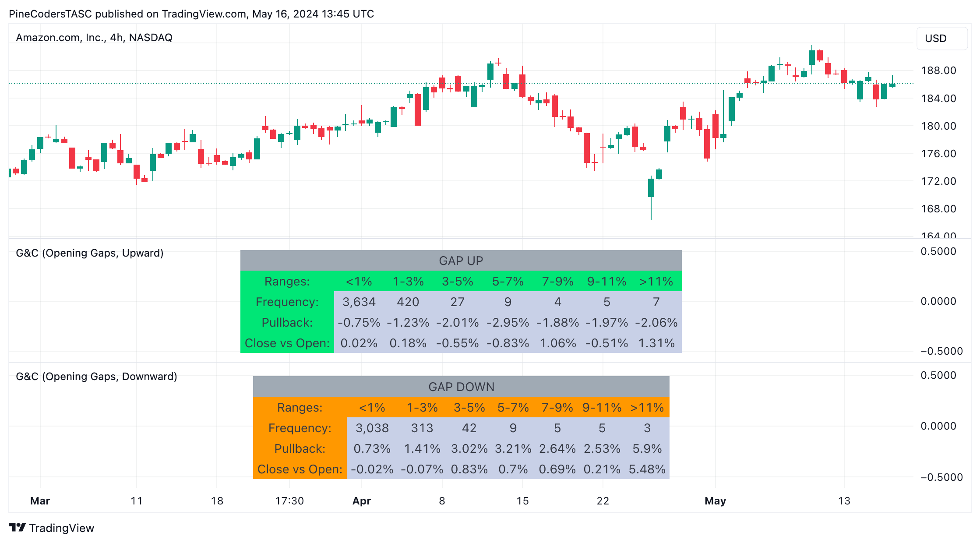
Task: Click the -0.55% Close vs Open cell
Action: [458, 343]
